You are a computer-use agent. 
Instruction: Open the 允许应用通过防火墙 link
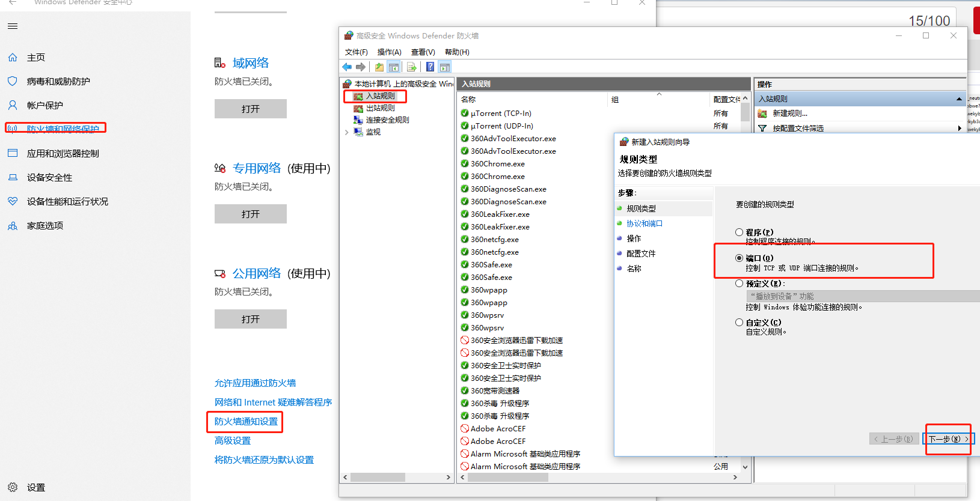[x=255, y=383]
